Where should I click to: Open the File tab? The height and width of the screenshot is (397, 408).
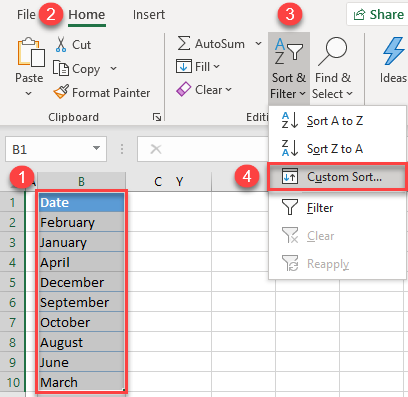point(26,15)
